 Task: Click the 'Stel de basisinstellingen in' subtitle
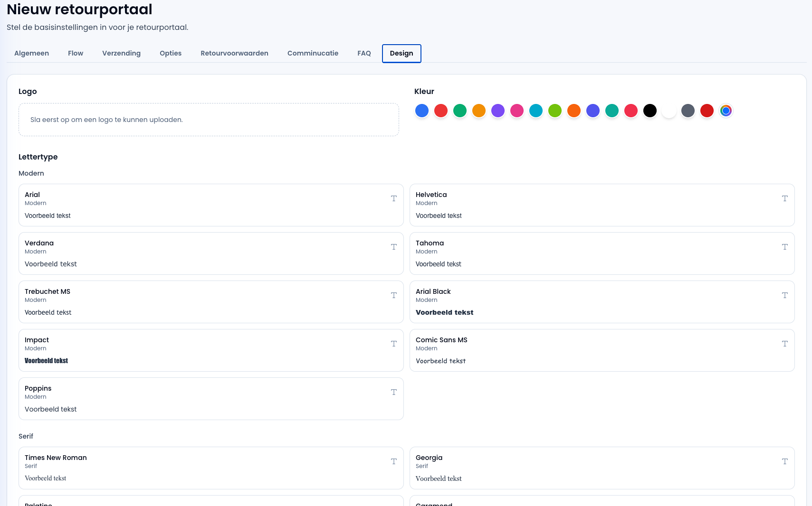click(x=97, y=27)
